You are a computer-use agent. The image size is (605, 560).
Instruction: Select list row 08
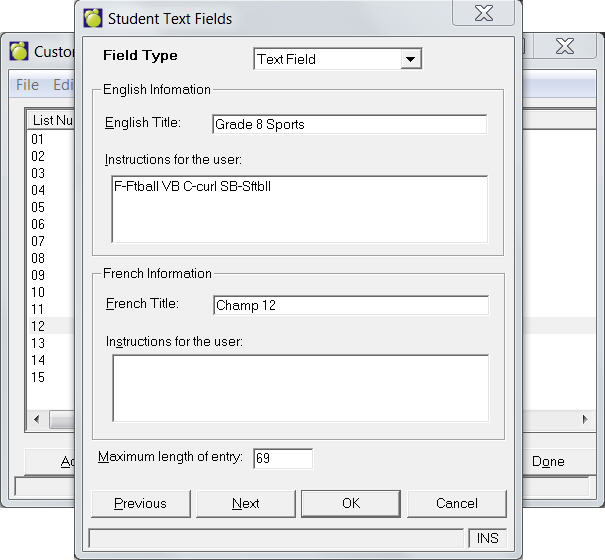[x=38, y=258]
